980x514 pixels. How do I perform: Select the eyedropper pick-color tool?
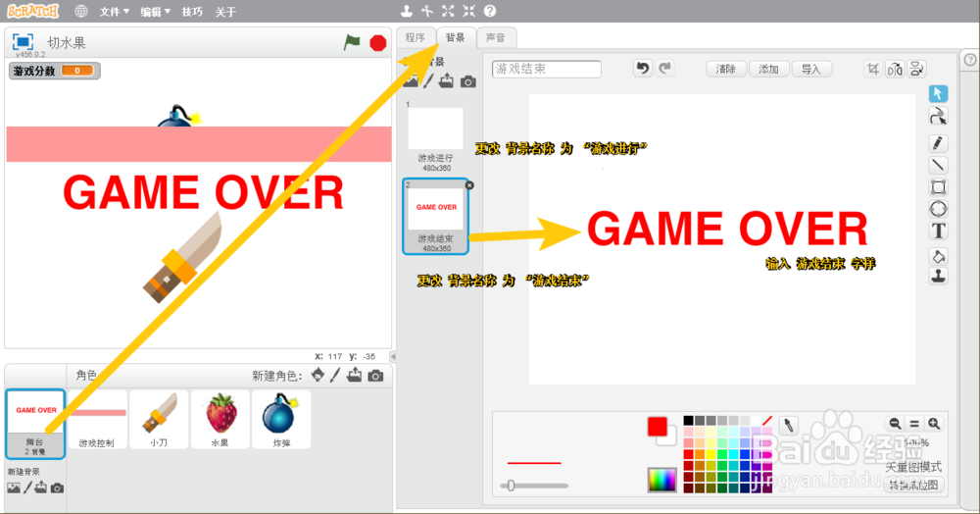click(x=789, y=425)
